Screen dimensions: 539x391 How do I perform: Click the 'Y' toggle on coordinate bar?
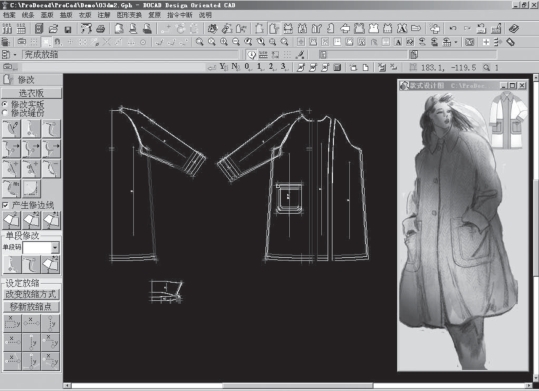[x=223, y=67]
